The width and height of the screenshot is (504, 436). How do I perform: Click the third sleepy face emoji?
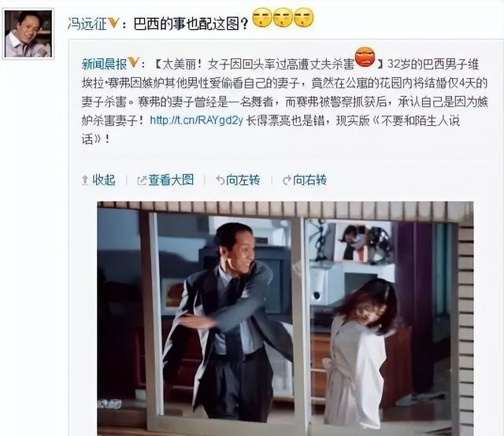click(x=303, y=17)
